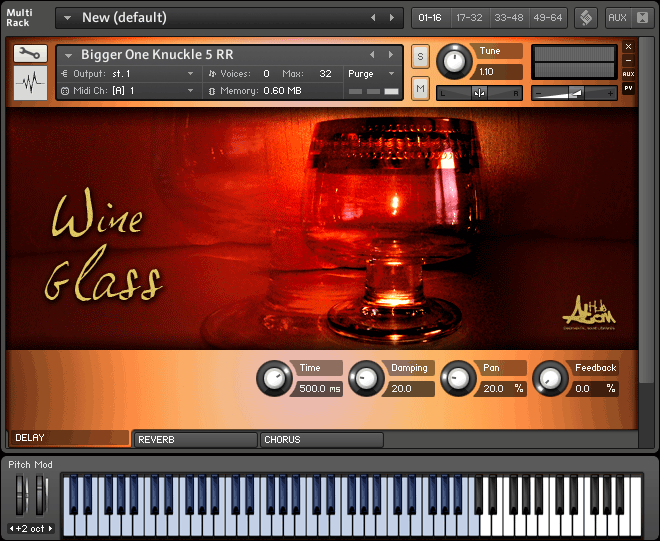
Task: Click the Time value 500.0 ms
Action: click(x=319, y=389)
